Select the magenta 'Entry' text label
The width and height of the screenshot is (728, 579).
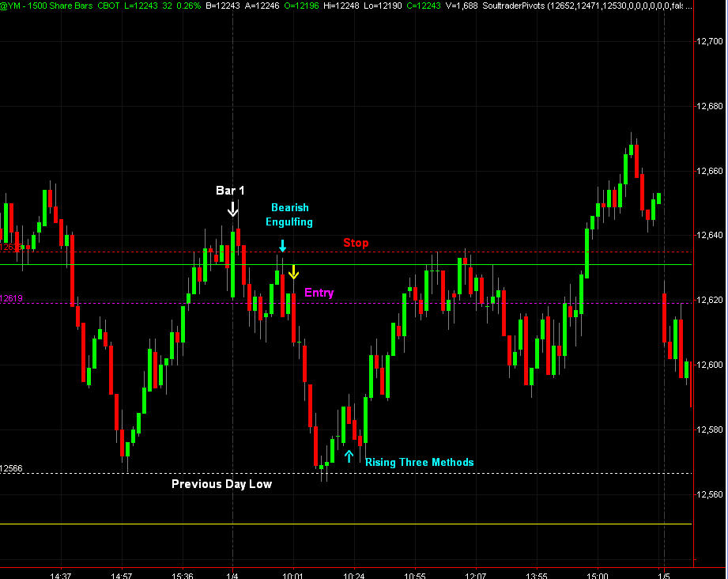coord(319,293)
